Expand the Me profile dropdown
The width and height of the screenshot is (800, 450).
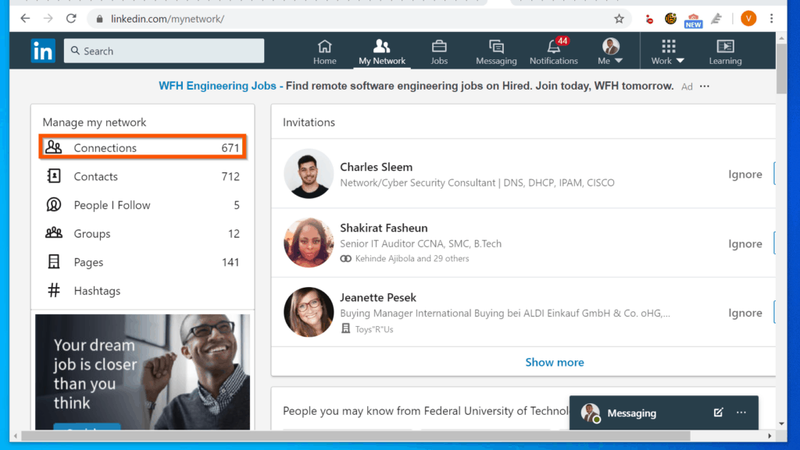coord(610,52)
